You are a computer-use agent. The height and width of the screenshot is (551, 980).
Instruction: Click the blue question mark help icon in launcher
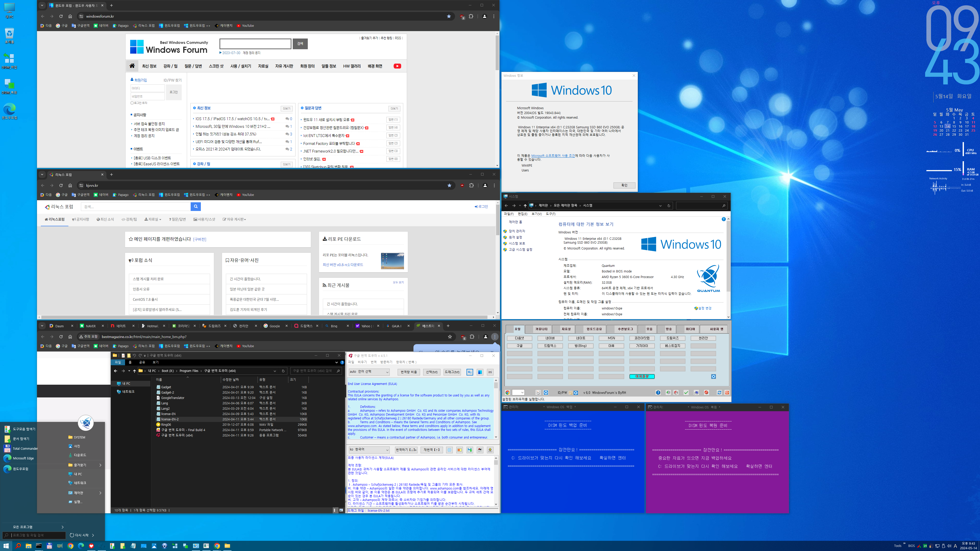[658, 392]
